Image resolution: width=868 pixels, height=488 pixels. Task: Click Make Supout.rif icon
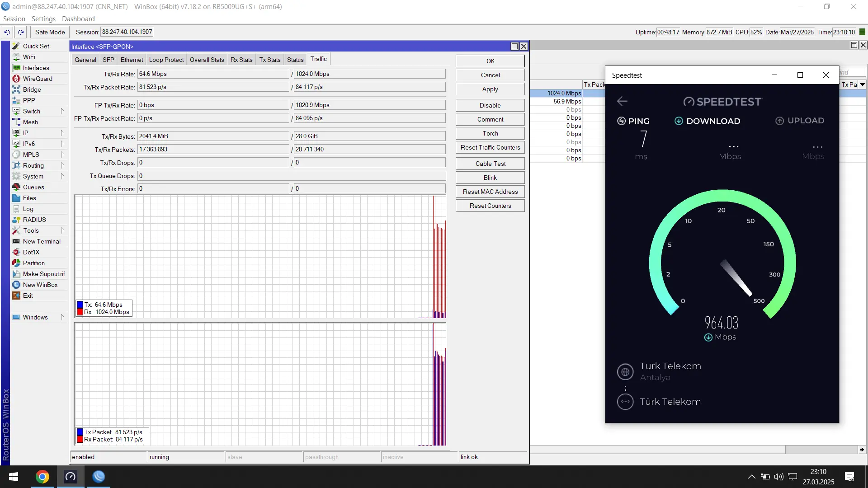coord(16,274)
